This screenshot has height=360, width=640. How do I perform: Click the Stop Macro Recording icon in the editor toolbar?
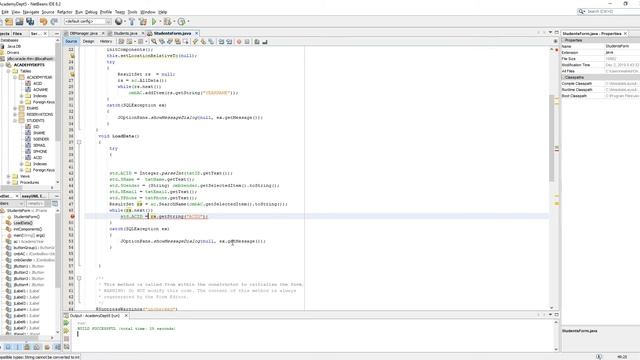247,41
